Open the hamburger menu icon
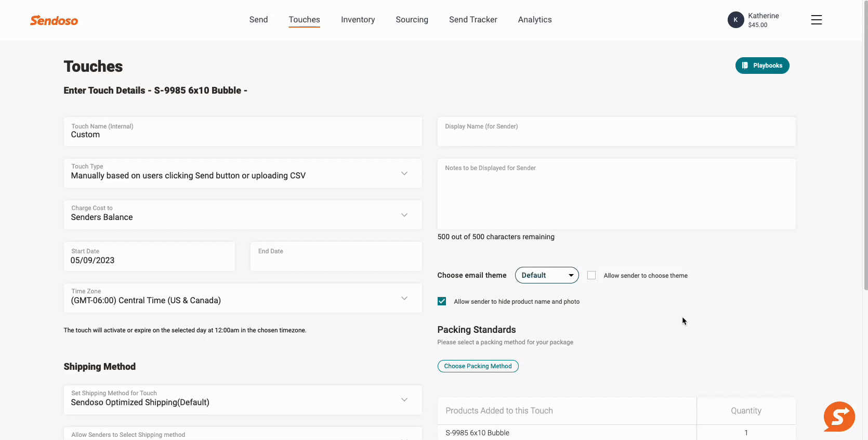The image size is (868, 440). (816, 20)
